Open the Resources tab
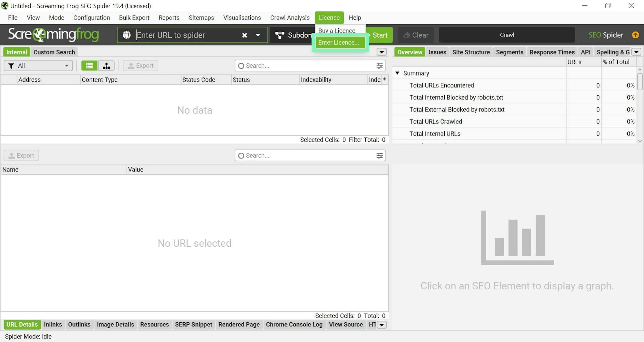644x342 pixels. pos(154,325)
